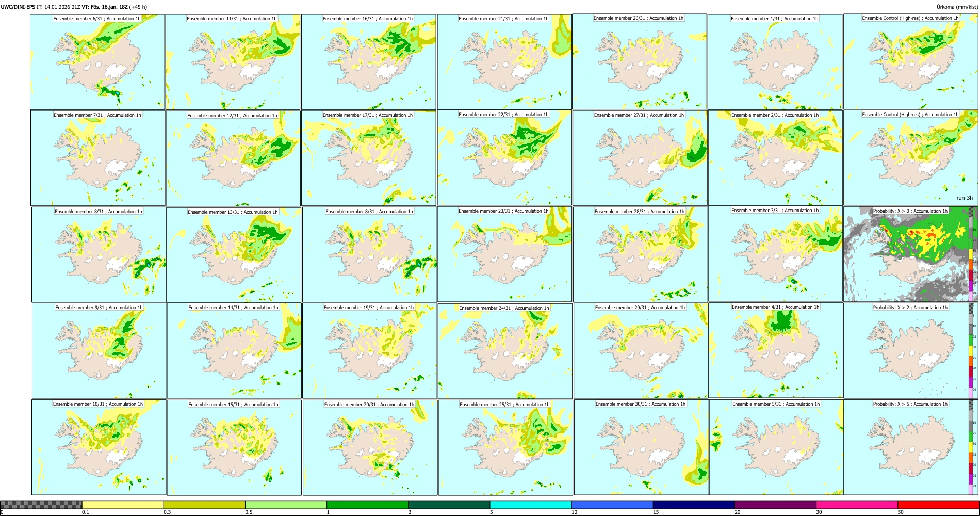Viewport: 980px width, 516px height.
Task: Click the light green 0.5–1 legend swatch
Action: 286,505
